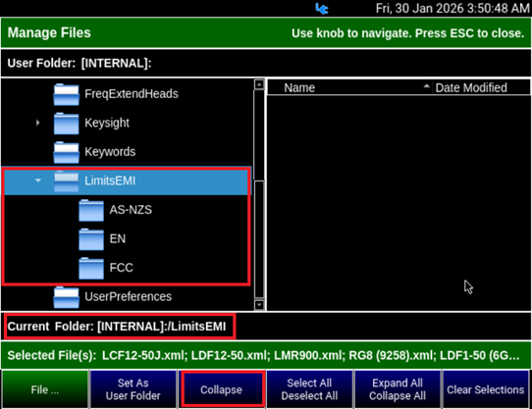
Task: Select the EN subfolder label
Action: pos(118,238)
